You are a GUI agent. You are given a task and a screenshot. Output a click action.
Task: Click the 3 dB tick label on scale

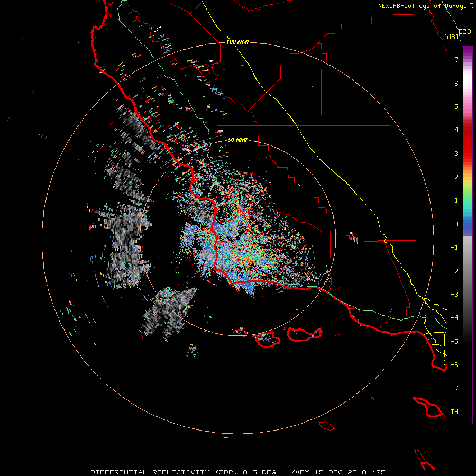click(x=456, y=153)
